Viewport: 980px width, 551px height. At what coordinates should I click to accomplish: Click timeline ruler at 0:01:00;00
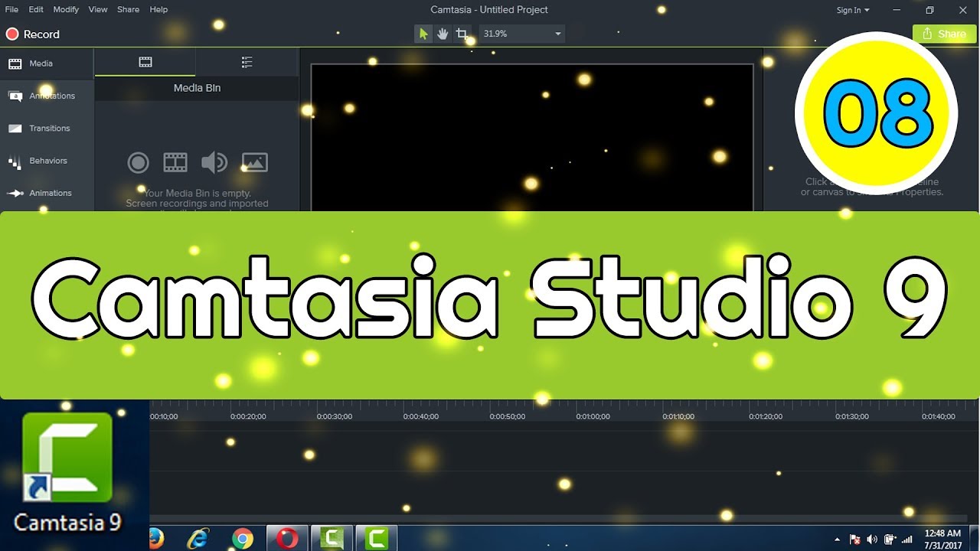[593, 416]
